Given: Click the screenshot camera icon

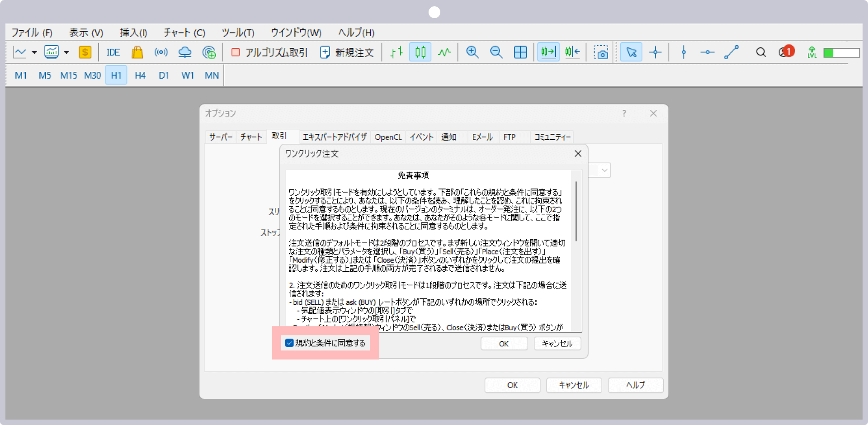Looking at the screenshot, I should pos(601,52).
